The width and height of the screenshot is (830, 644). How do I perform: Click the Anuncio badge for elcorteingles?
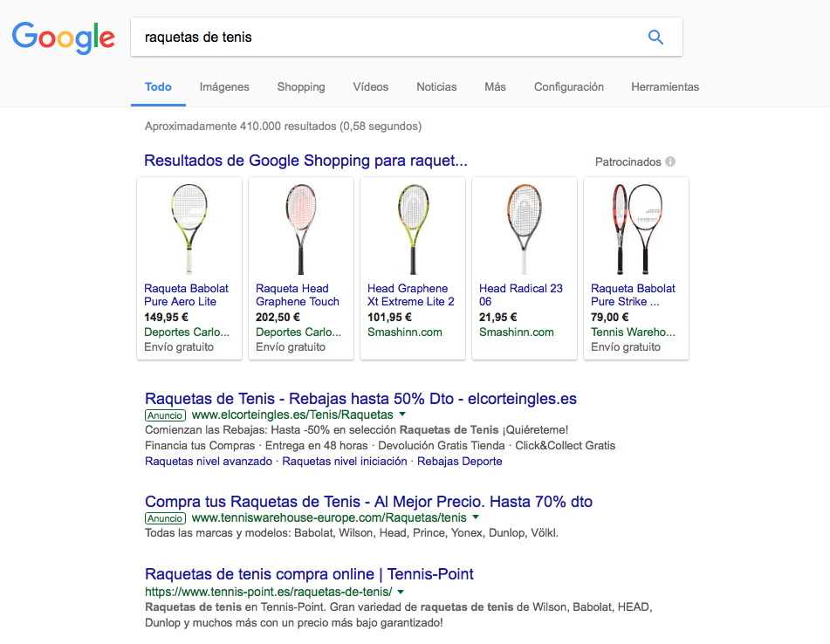pos(165,415)
